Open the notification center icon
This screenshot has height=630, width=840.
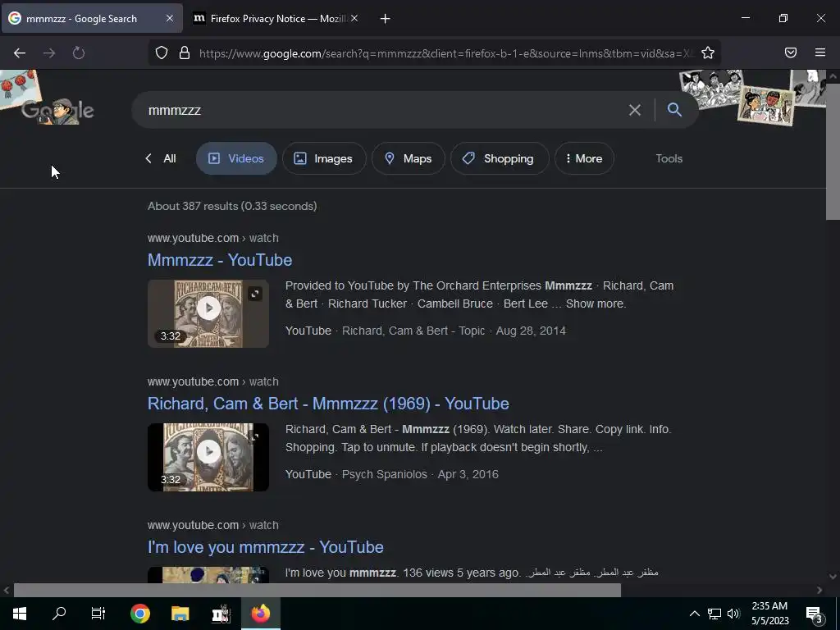[815, 614]
